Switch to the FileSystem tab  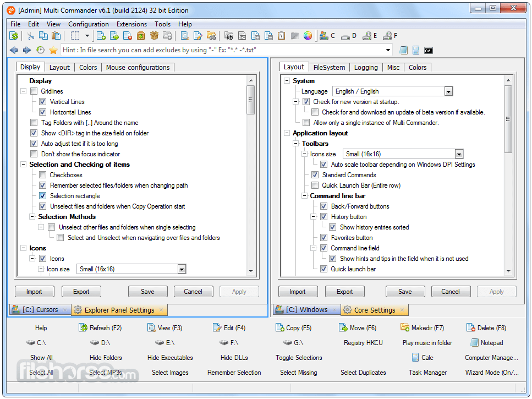(x=329, y=68)
